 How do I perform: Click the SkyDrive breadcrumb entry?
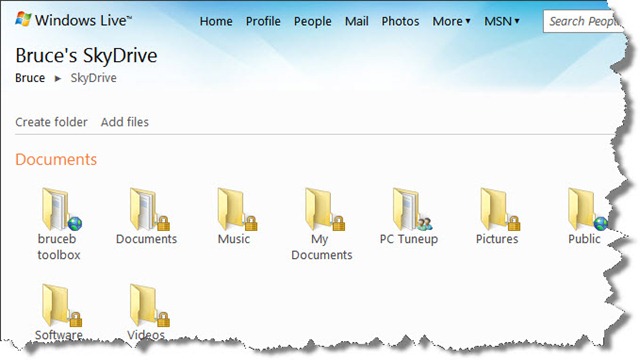coord(93,78)
